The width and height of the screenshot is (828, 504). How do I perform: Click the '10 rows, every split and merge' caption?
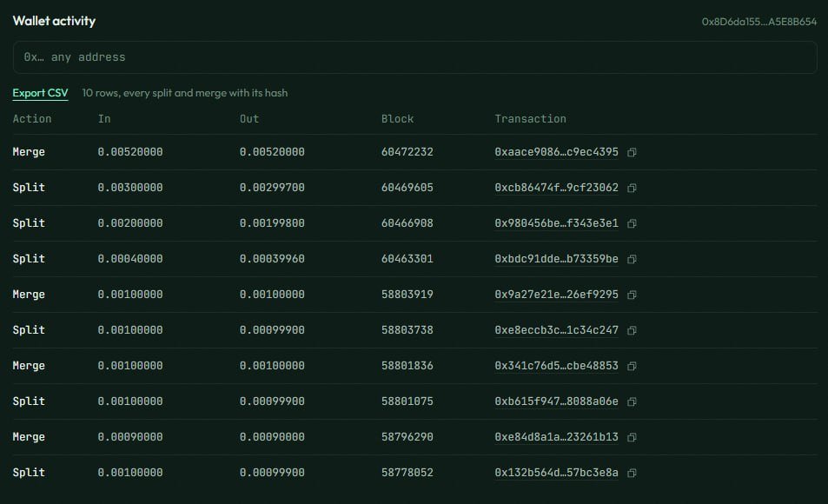pyautogui.click(x=185, y=93)
